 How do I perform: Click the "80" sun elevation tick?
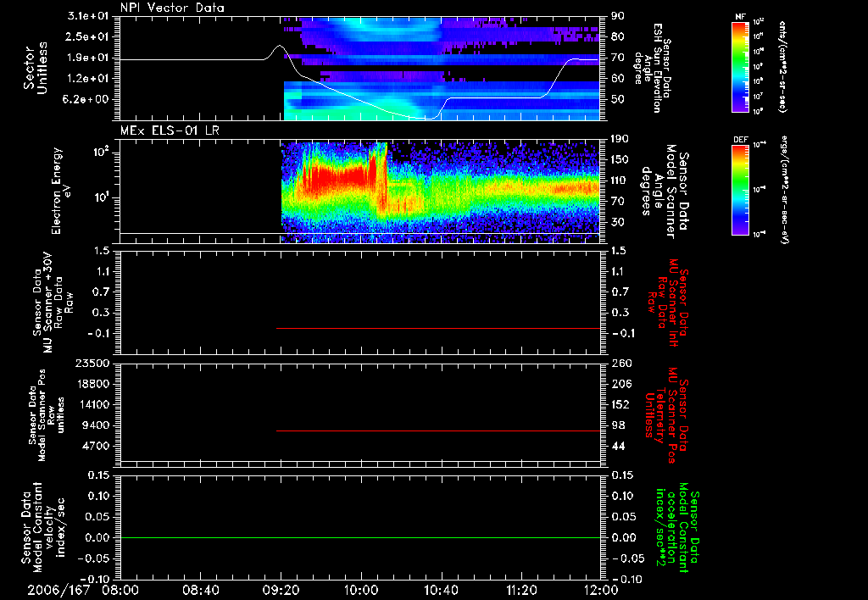pyautogui.click(x=617, y=36)
